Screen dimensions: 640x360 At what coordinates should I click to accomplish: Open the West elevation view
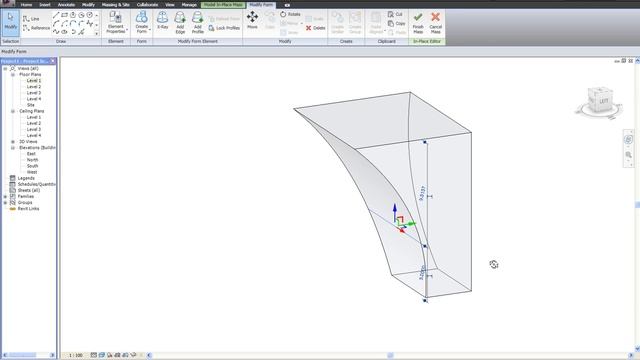point(32,172)
